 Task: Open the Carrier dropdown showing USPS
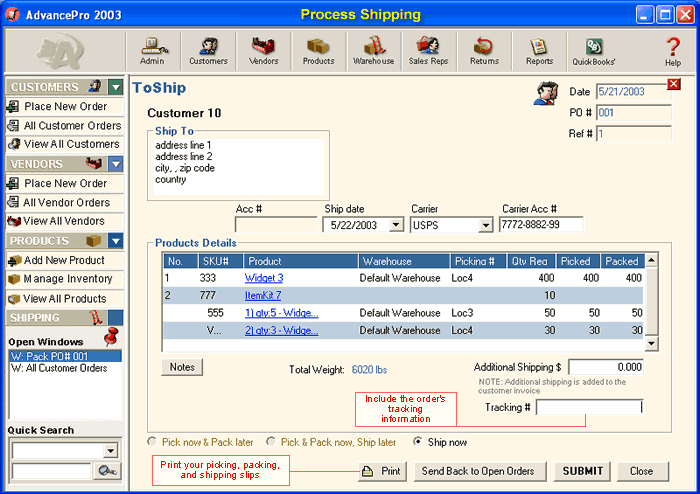486,225
